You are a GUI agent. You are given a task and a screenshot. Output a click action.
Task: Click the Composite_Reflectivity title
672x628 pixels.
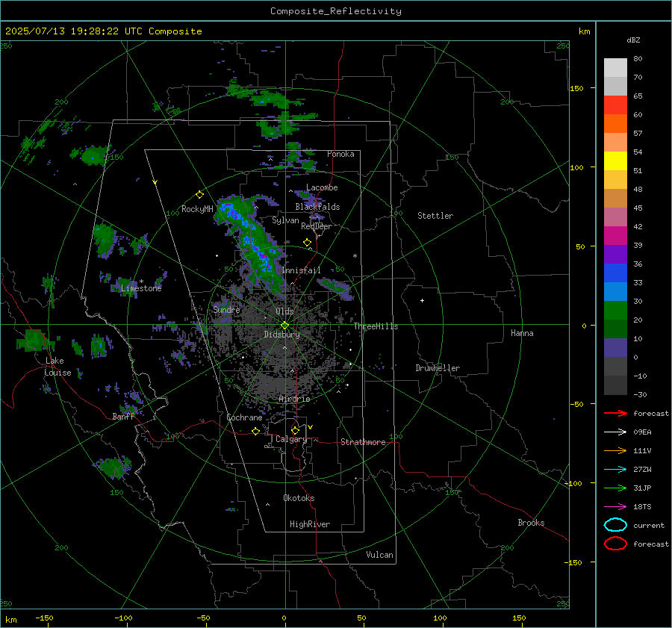click(x=335, y=11)
